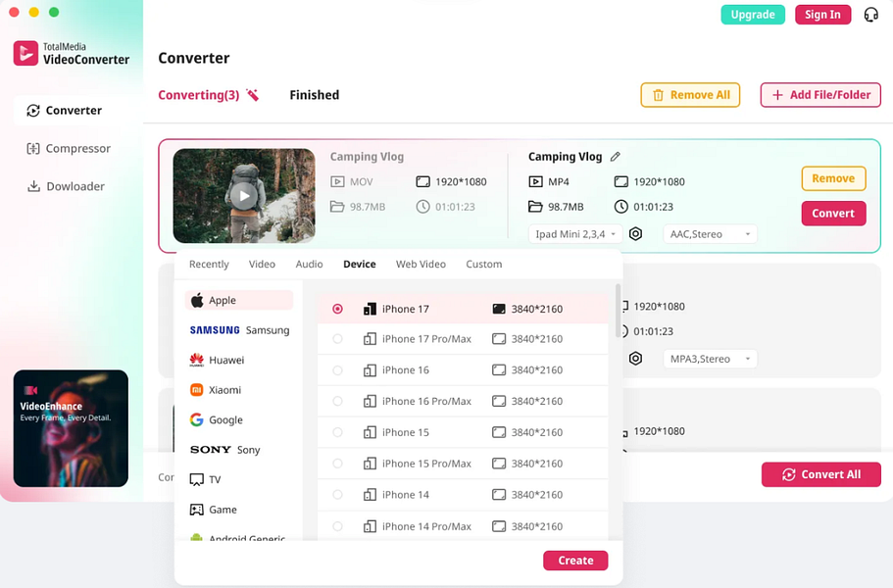
Task: Click the Sign In button
Action: [823, 15]
